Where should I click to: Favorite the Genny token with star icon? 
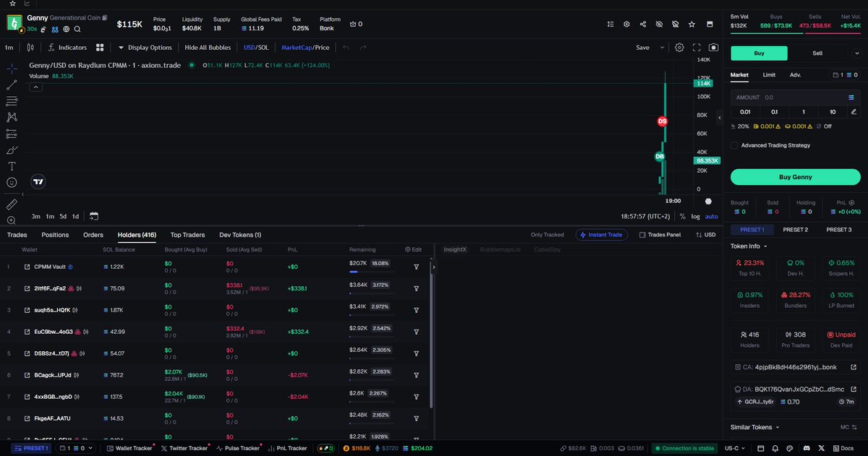[x=692, y=24]
